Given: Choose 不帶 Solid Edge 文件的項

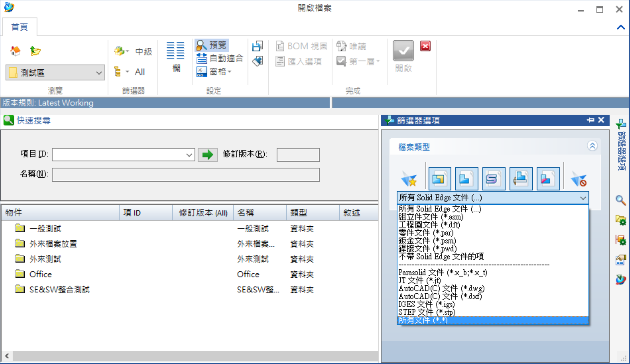Looking at the screenshot, I should (493, 257).
